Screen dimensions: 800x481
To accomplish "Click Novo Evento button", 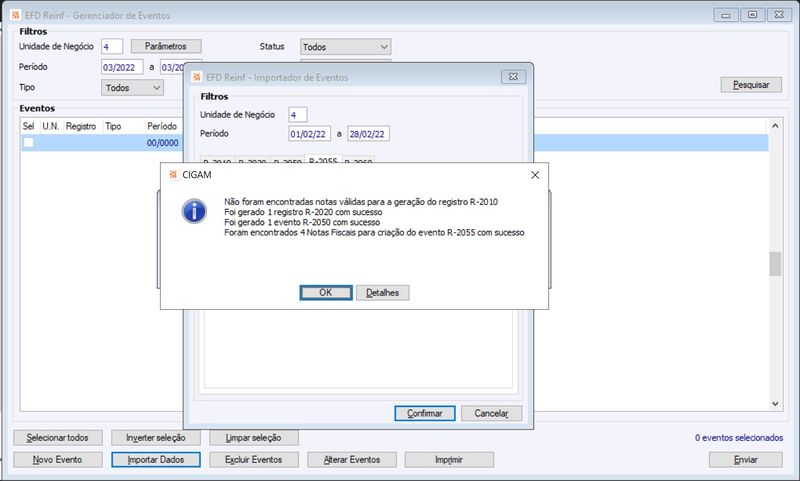I will tap(58, 460).
